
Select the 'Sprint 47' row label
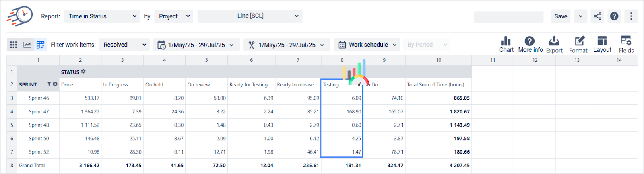tap(39, 111)
